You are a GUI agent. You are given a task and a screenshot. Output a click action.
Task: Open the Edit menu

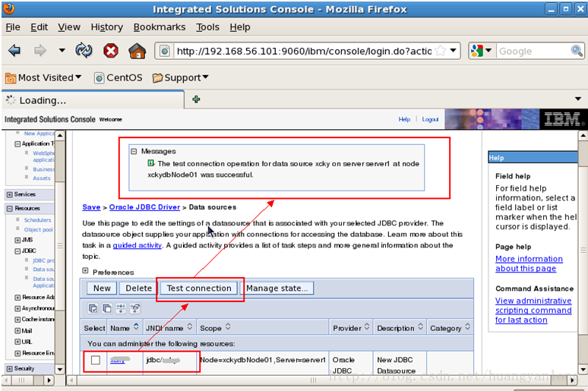(x=39, y=27)
